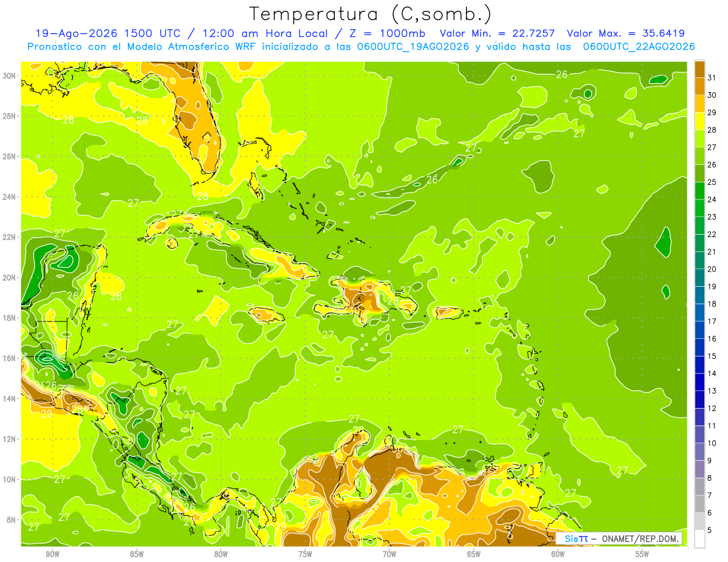
Task: Click the longitude axis label 65W
Action: point(474,554)
